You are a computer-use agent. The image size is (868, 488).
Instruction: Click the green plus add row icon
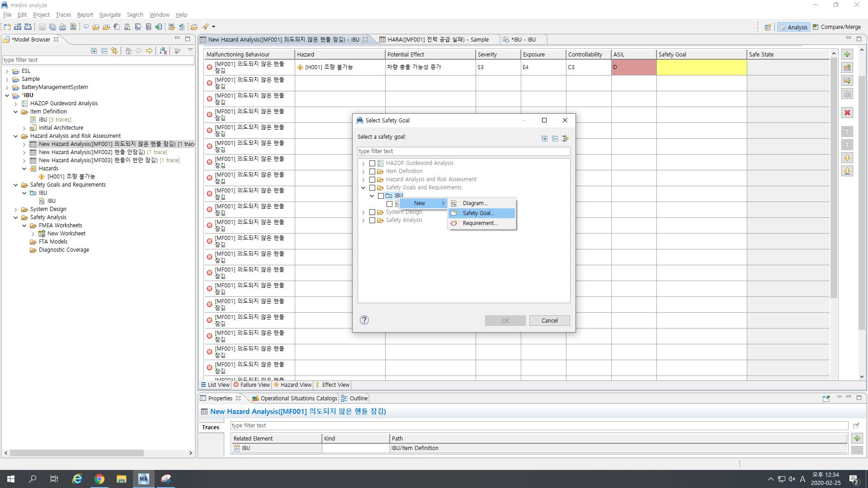point(847,54)
